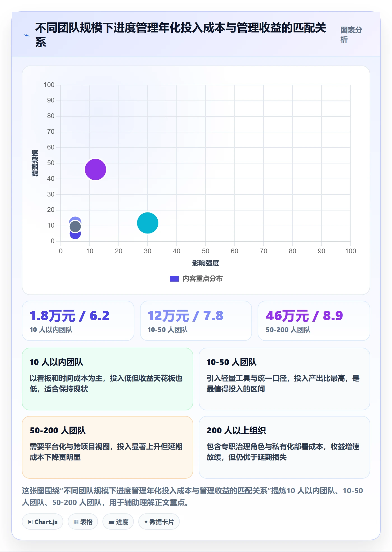Click the Chart.js tag's square icon
The width and height of the screenshot is (392, 552).
(30, 522)
